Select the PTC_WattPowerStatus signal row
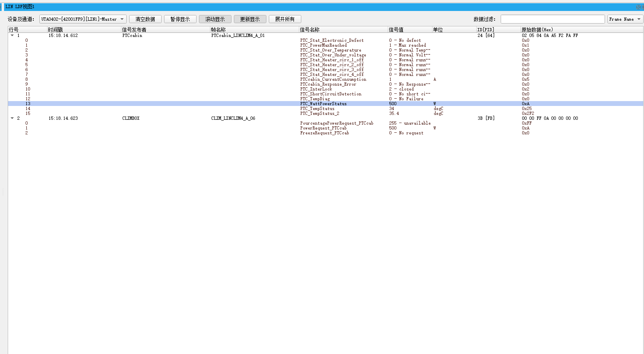This screenshot has width=644, height=354. pos(326,104)
